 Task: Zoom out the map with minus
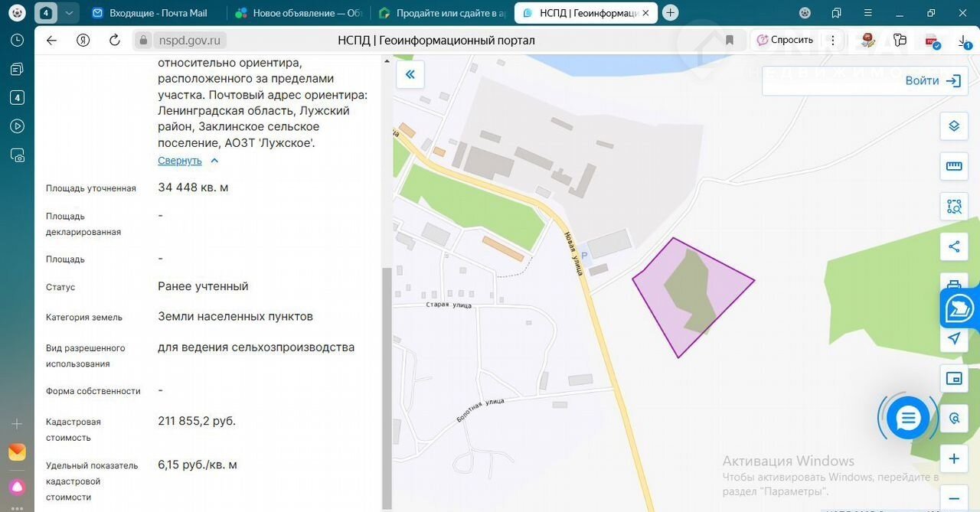(x=954, y=498)
